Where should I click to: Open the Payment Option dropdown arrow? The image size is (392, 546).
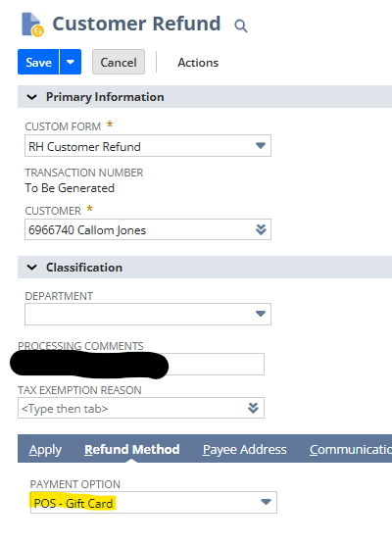(x=266, y=502)
